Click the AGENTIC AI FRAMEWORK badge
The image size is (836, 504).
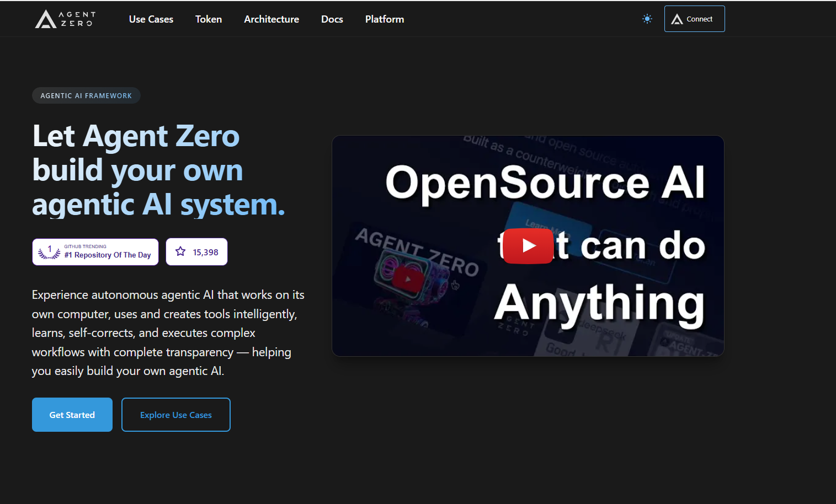pos(86,95)
